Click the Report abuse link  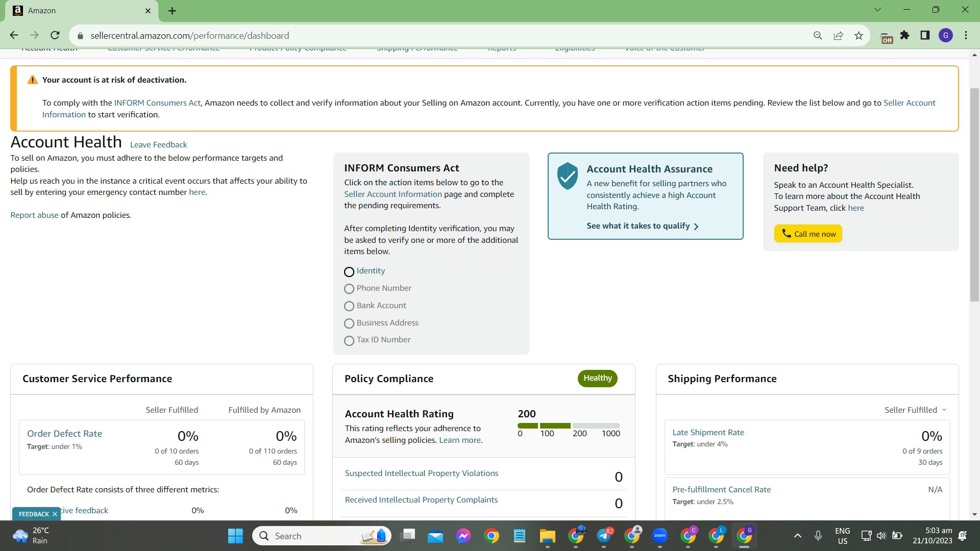(x=35, y=215)
